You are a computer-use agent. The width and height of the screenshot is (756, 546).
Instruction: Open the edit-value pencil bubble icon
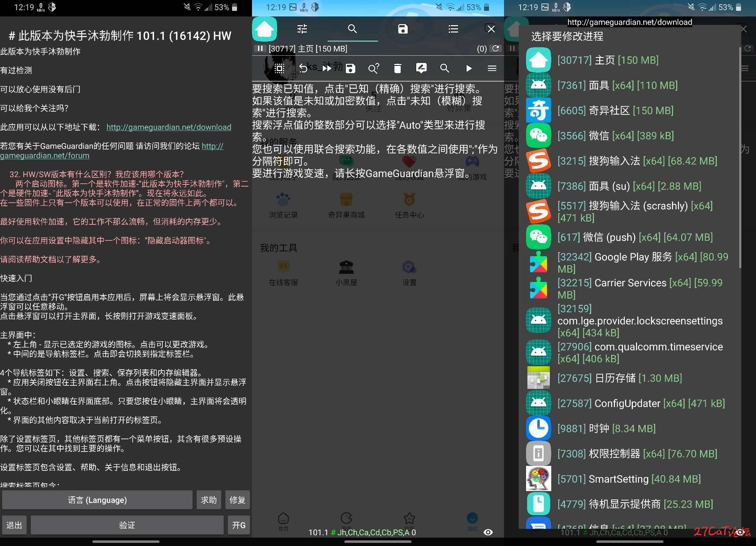click(421, 68)
